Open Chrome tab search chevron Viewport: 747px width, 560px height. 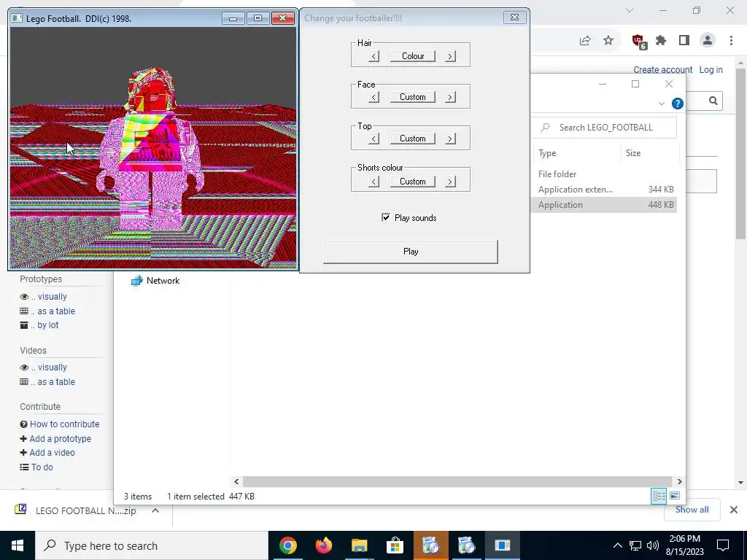click(x=630, y=10)
